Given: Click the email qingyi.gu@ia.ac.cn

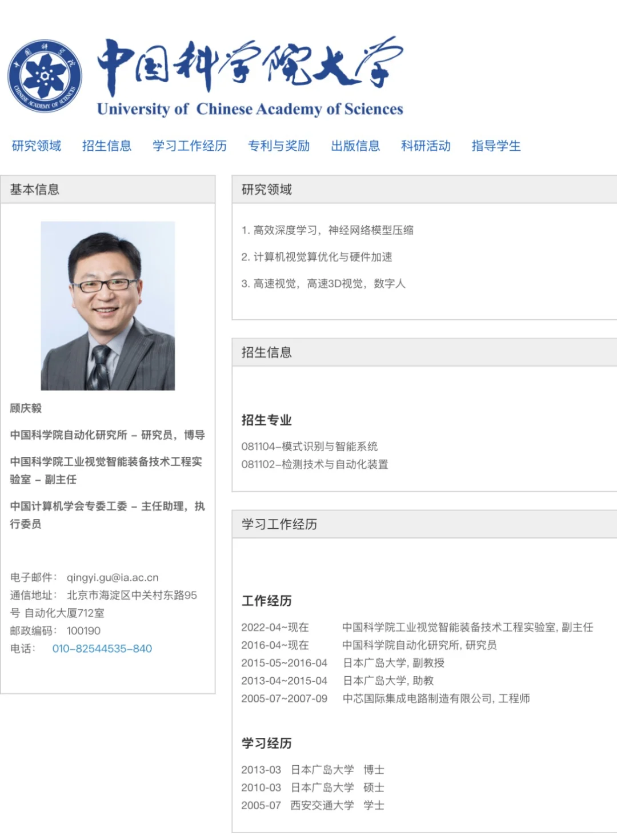Looking at the screenshot, I should 113,577.
